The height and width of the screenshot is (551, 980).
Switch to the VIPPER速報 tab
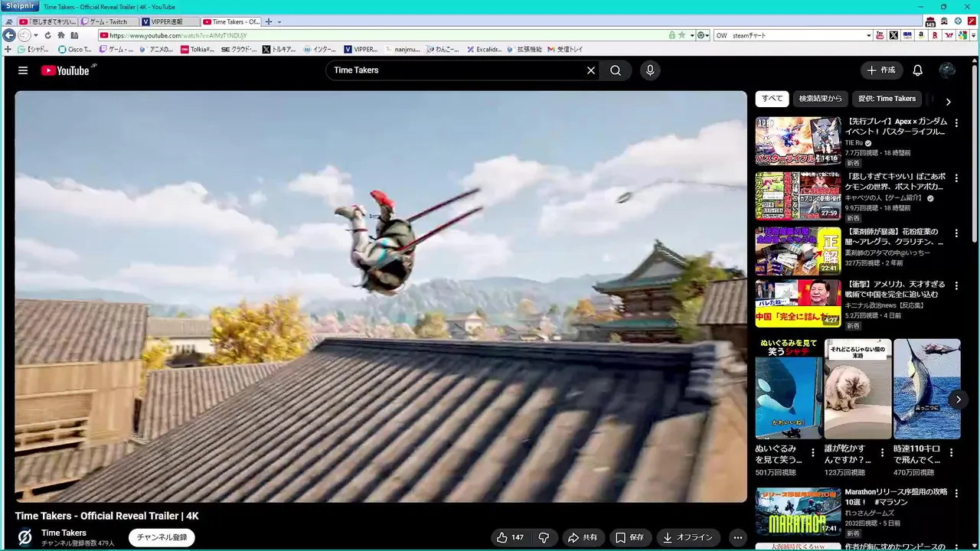point(170,21)
